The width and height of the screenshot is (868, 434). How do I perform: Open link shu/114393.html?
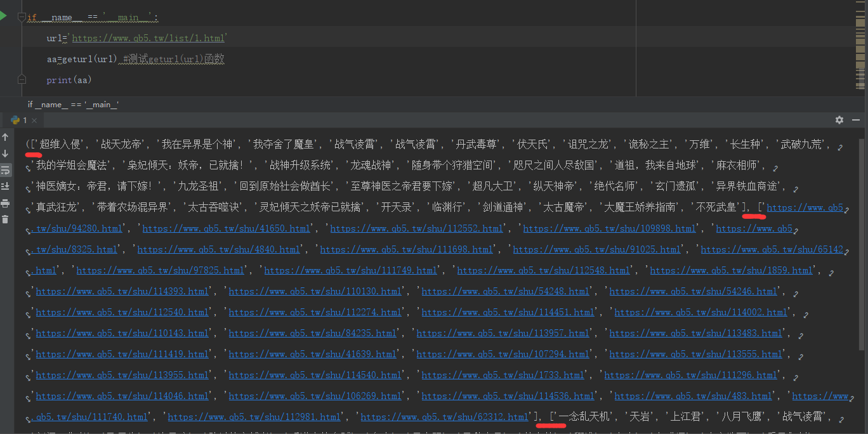122,291
